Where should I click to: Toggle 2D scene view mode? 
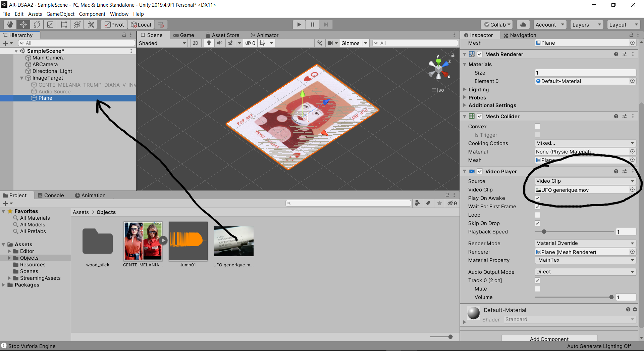point(196,43)
